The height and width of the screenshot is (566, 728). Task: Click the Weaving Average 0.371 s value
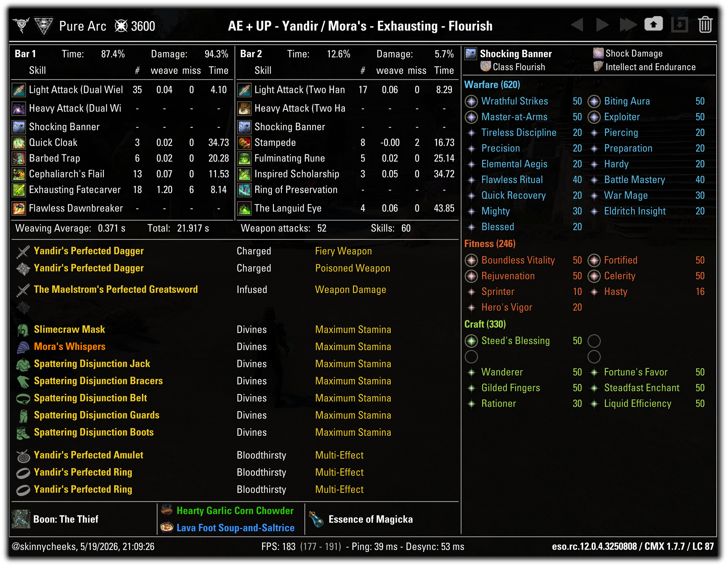pos(111,228)
